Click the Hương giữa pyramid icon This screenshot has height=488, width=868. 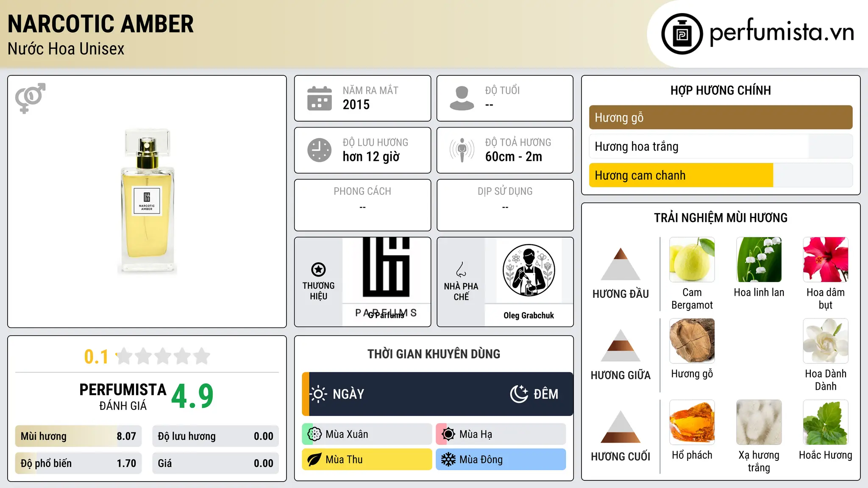click(x=620, y=345)
